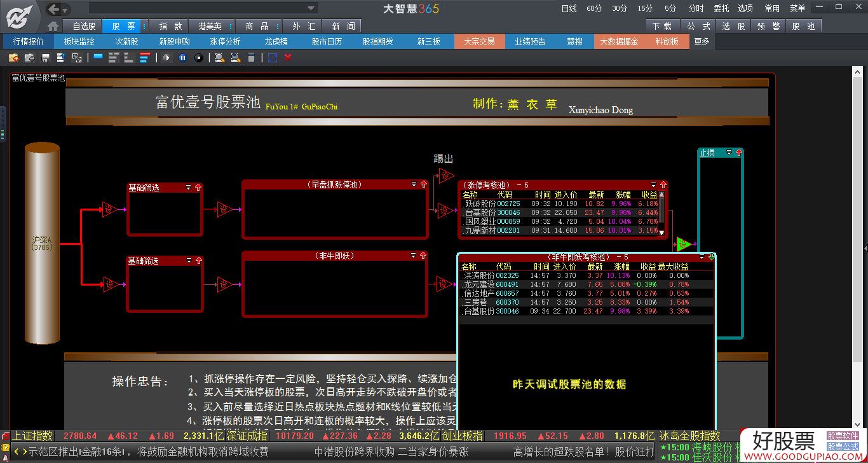Select the 日线 chart period
Image resolution: width=868 pixels, height=463 pixels.
(569, 8)
